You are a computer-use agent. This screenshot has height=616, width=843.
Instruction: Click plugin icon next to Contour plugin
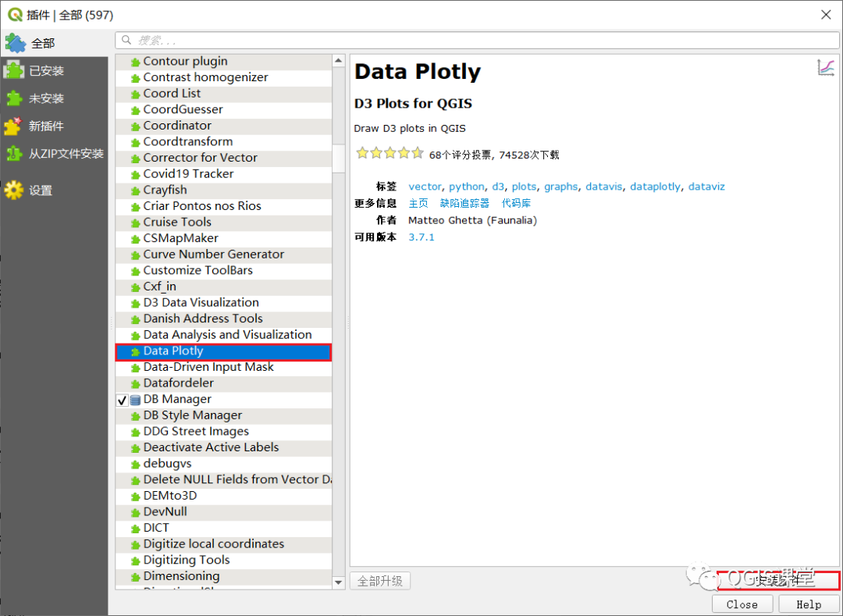coord(136,62)
